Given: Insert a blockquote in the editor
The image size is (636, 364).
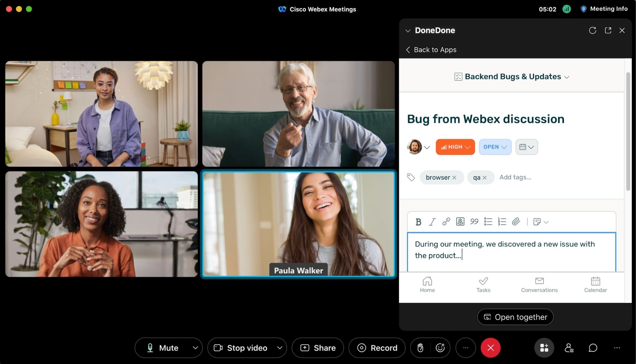Looking at the screenshot, I should coord(474,222).
